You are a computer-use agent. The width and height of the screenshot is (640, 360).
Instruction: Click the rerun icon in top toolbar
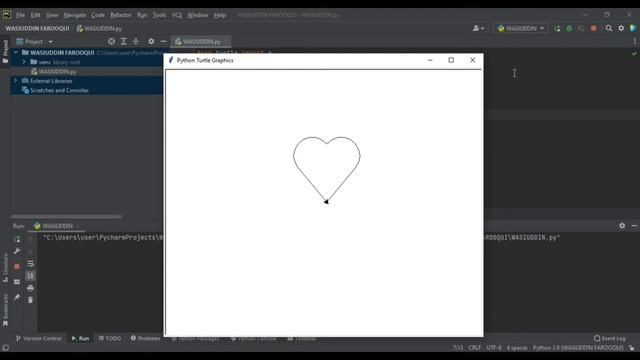point(557,28)
